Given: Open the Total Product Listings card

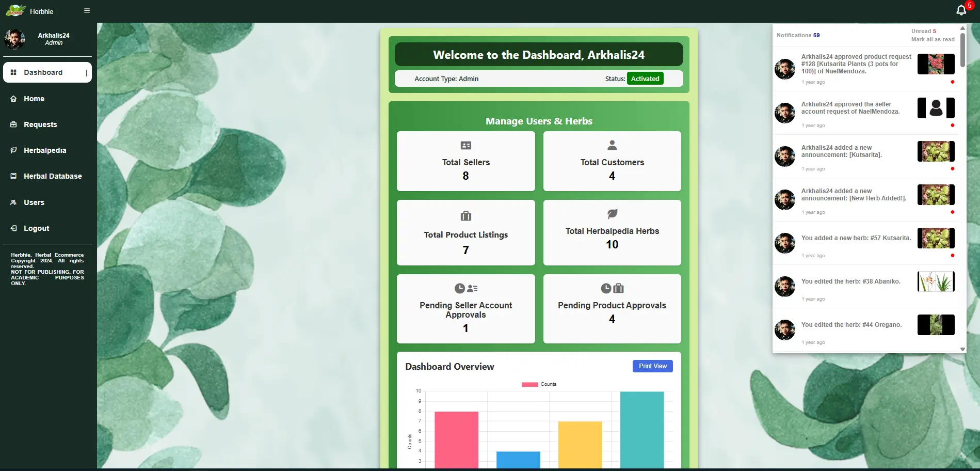Looking at the screenshot, I should pyautogui.click(x=465, y=233).
